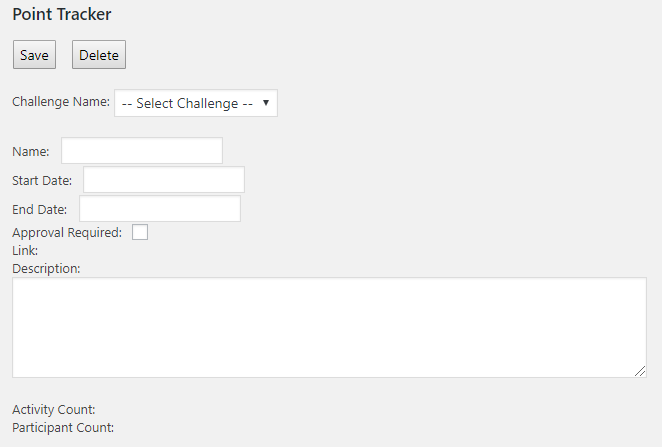Enable the Approval Required checkbox
This screenshot has width=662, height=447.
tap(140, 232)
